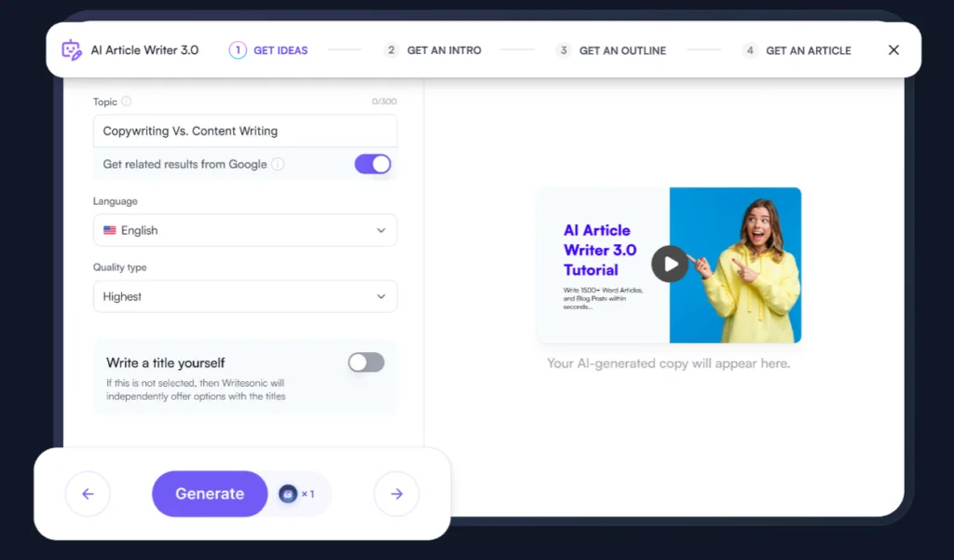954x560 pixels.
Task: Click the AI Article Writer 3.0 title
Action: (x=144, y=50)
